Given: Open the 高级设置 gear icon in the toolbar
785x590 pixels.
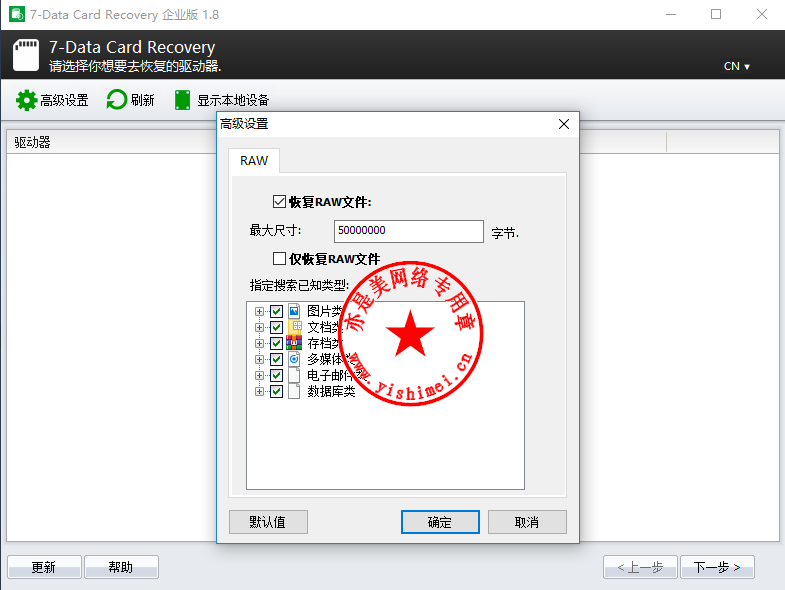Looking at the screenshot, I should pyautogui.click(x=26, y=100).
